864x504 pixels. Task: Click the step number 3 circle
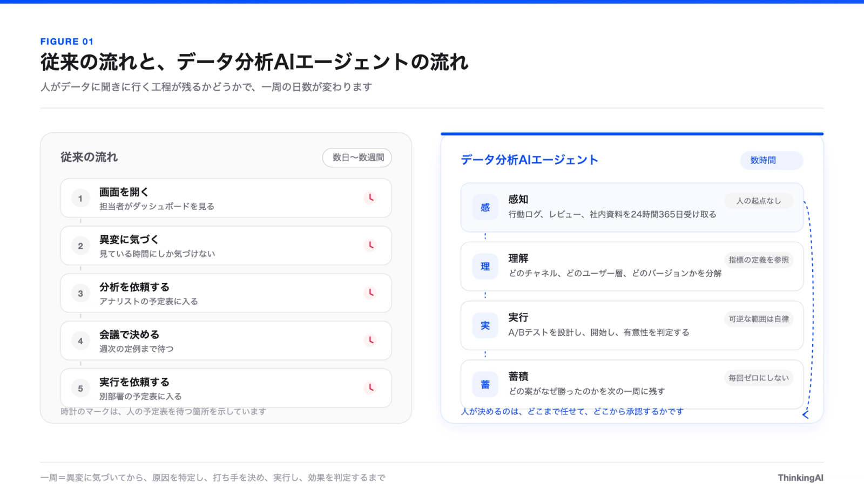80,294
